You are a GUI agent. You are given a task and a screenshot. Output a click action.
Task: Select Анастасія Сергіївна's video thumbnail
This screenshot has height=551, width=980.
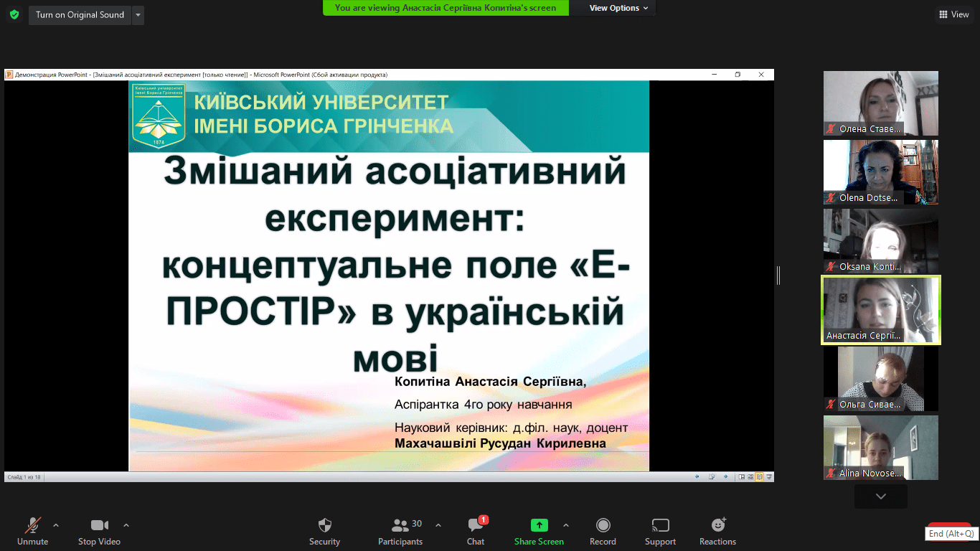(x=880, y=310)
